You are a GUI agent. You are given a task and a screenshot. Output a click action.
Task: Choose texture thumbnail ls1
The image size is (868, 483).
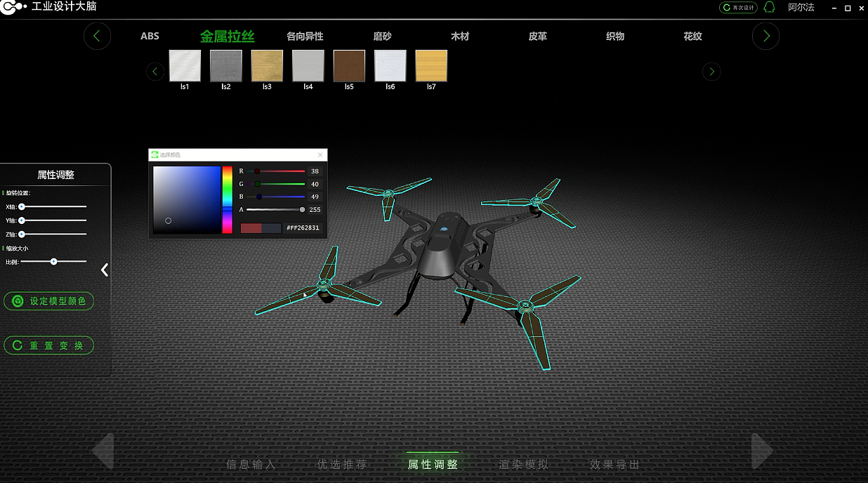point(185,66)
